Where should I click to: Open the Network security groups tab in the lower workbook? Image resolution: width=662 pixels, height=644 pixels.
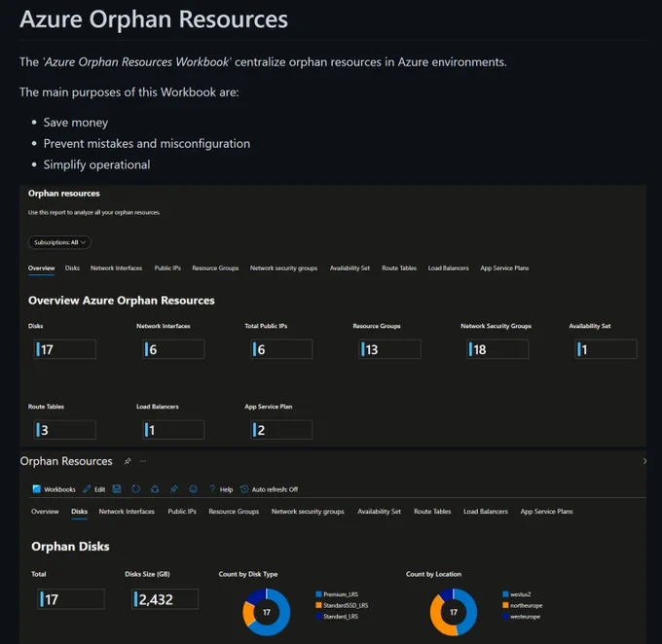coord(308,511)
